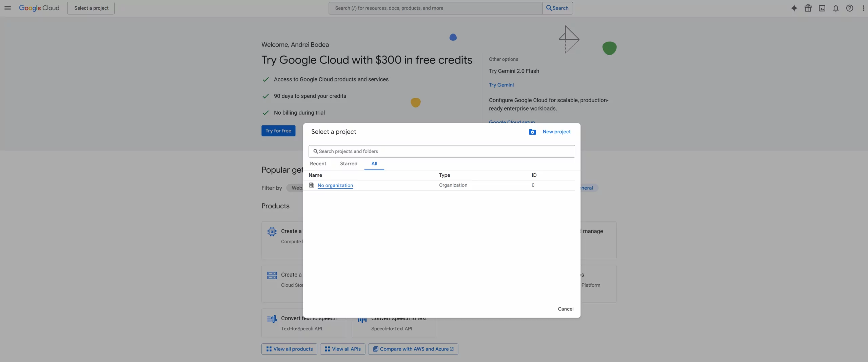Select the All tab
The image size is (868, 362).
[x=374, y=164]
